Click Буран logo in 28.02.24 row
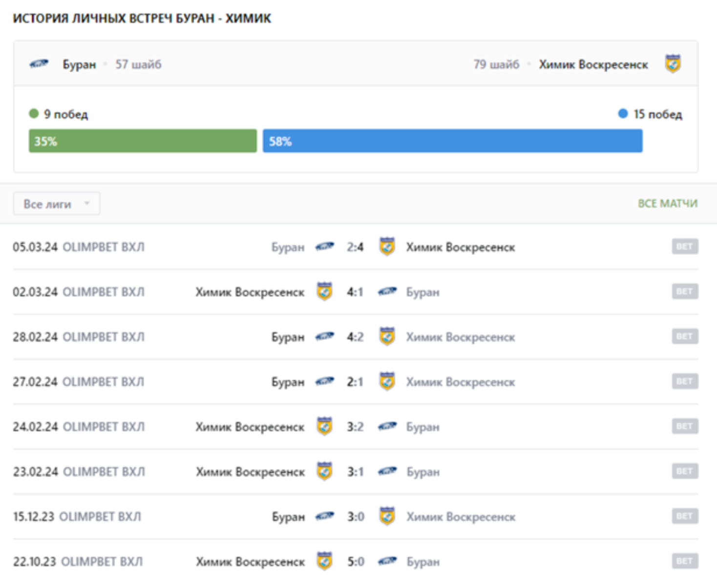 tap(324, 336)
